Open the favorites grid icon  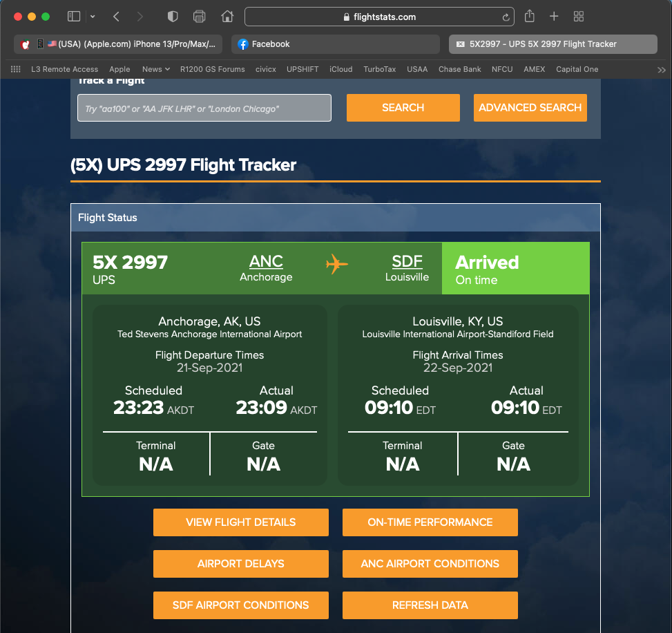click(x=15, y=69)
